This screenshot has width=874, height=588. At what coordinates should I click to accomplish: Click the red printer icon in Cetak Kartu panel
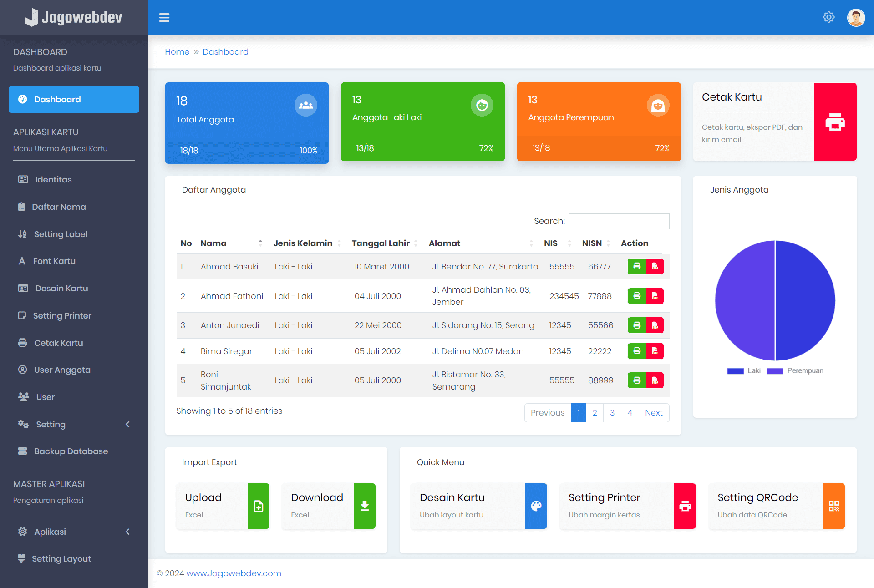835,122
